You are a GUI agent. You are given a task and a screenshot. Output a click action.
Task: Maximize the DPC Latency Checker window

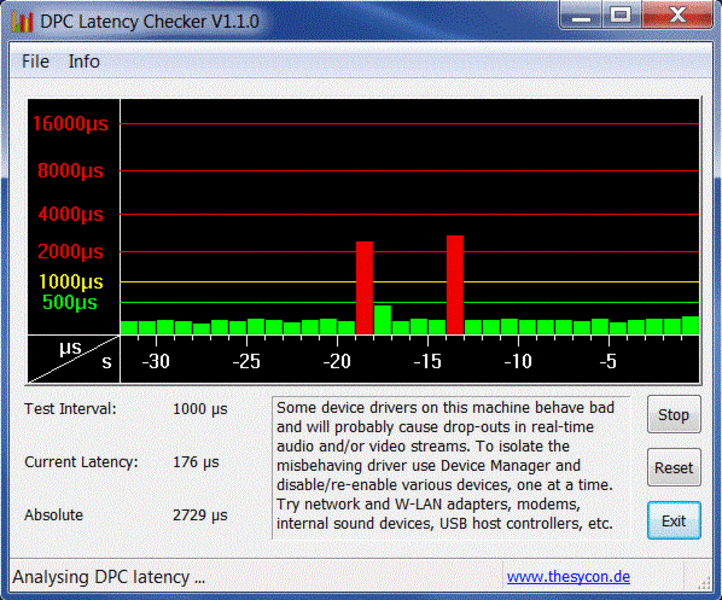[621, 16]
